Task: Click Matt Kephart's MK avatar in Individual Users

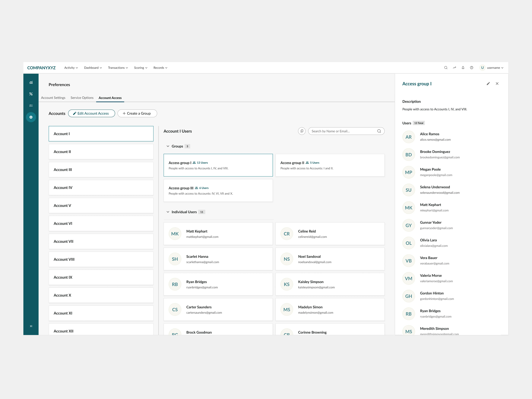Action: (x=175, y=234)
